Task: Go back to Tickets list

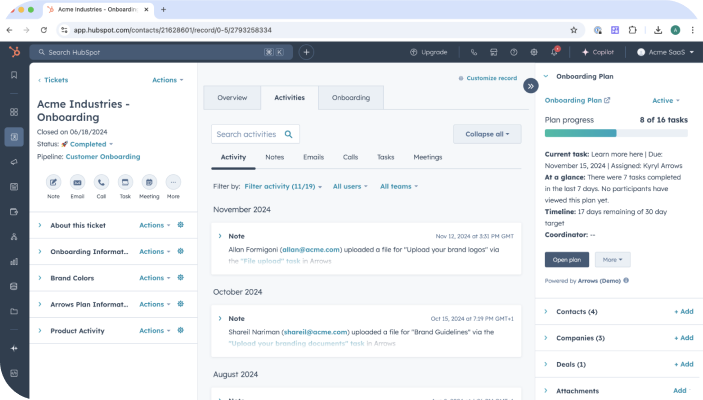Action: (53, 80)
